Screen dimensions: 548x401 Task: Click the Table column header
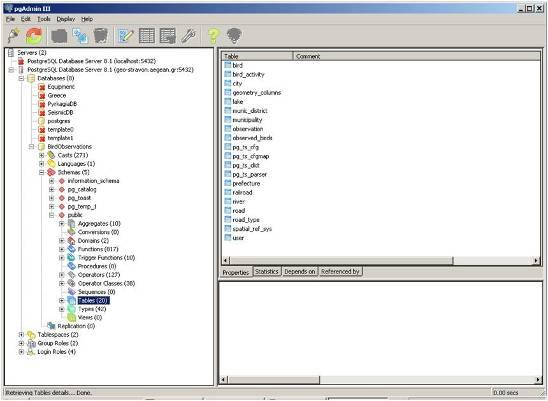click(257, 56)
